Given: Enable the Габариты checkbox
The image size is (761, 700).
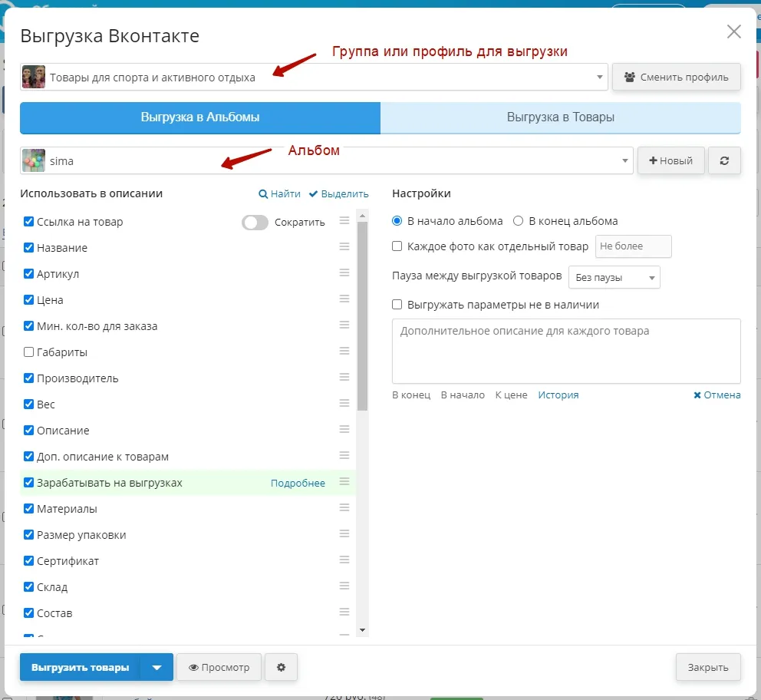Looking at the screenshot, I should click(28, 352).
